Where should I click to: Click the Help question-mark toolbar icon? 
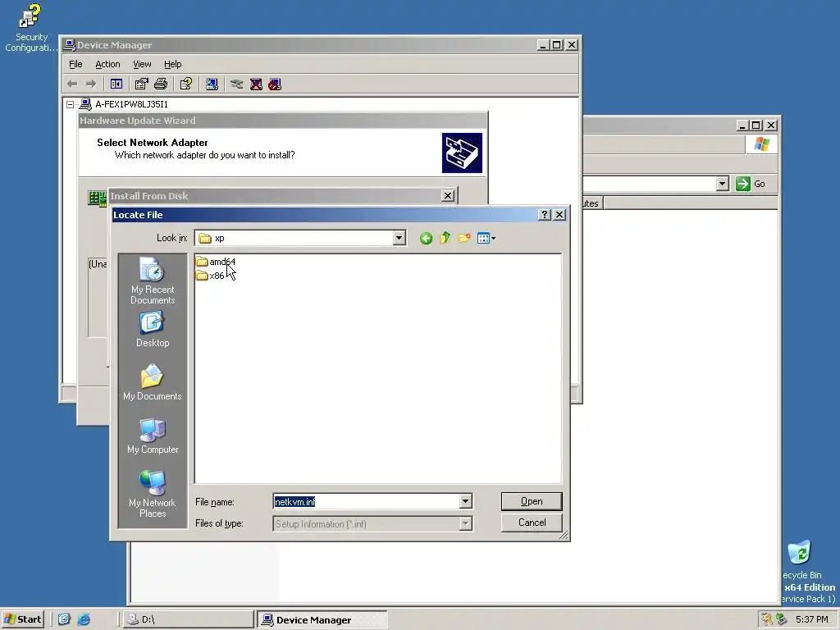[186, 84]
